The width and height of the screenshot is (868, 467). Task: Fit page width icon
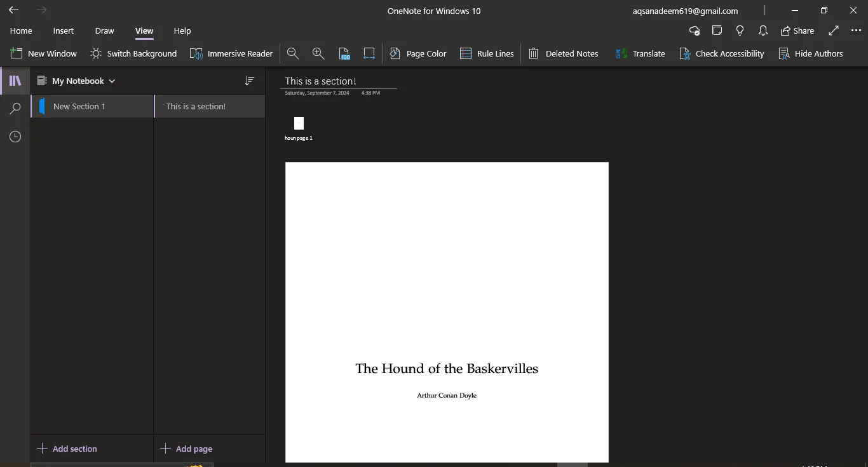(x=369, y=53)
